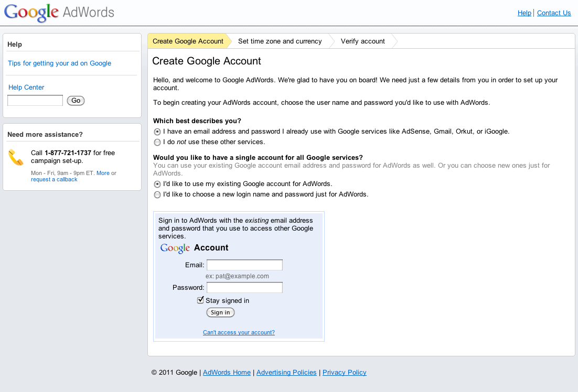Open 'Can't access your account?' link

point(239,332)
